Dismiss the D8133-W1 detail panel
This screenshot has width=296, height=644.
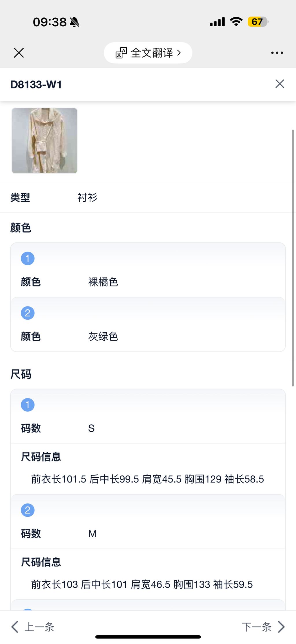(x=280, y=84)
